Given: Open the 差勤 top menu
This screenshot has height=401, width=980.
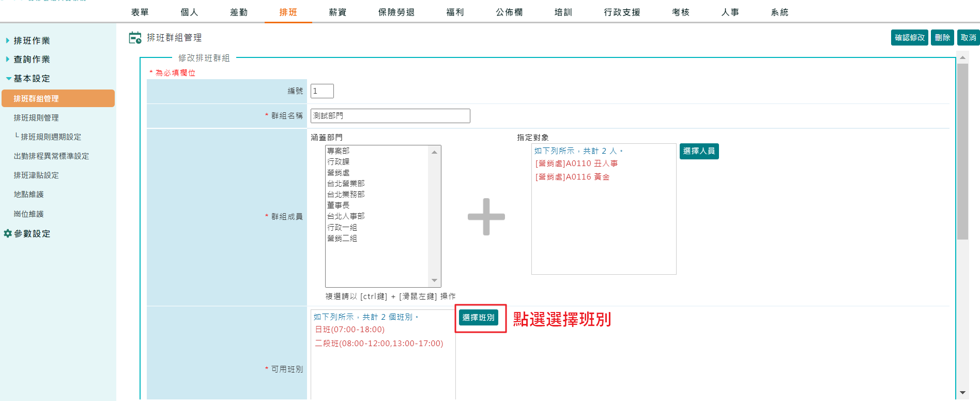Looking at the screenshot, I should click(x=239, y=12).
